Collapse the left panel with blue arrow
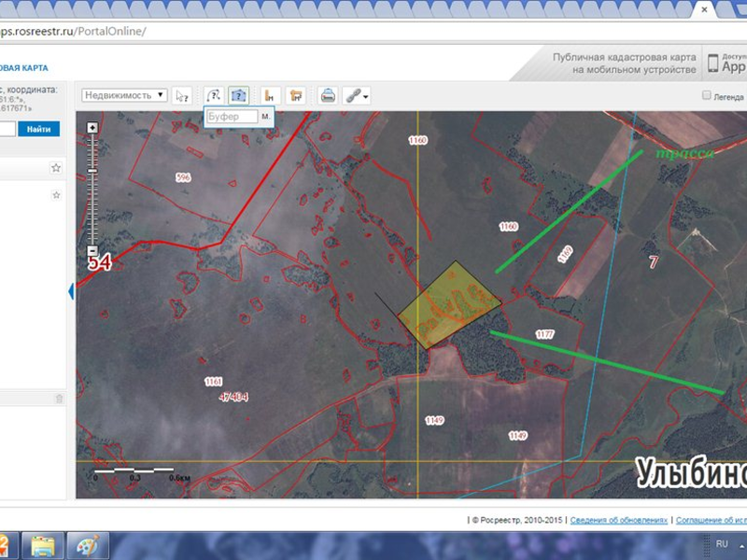This screenshot has width=747, height=560. pos(72,291)
